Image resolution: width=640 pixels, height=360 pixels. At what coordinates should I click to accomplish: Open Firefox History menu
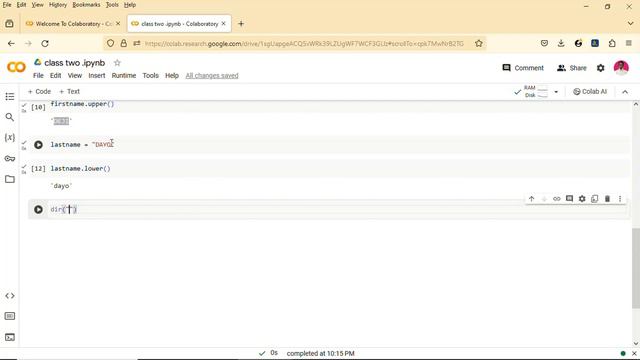[58, 5]
